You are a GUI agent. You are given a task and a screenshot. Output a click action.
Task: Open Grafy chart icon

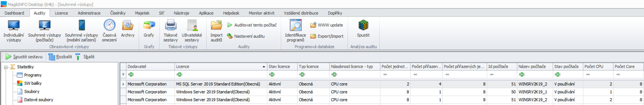pos(149,25)
